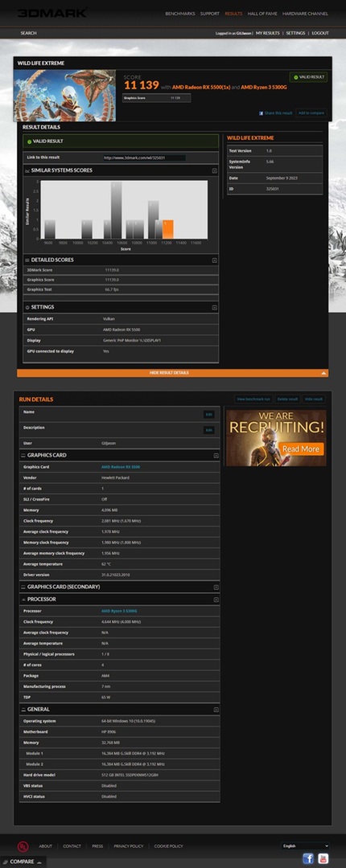Collapse the Similar Systems Scores section
Image resolution: width=346 pixels, height=868 pixels.
click(x=214, y=171)
